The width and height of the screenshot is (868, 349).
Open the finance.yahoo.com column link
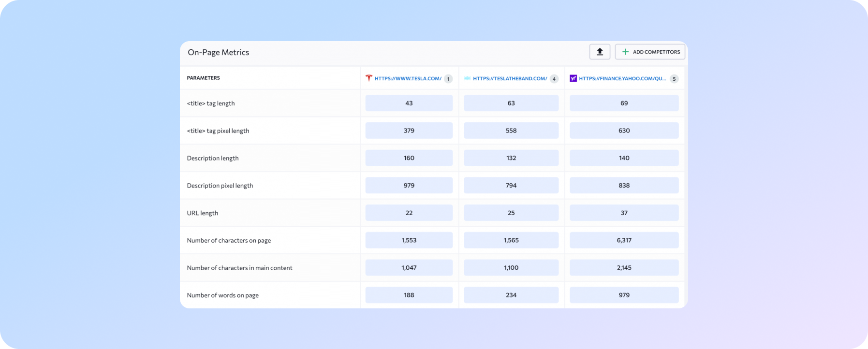pos(622,78)
